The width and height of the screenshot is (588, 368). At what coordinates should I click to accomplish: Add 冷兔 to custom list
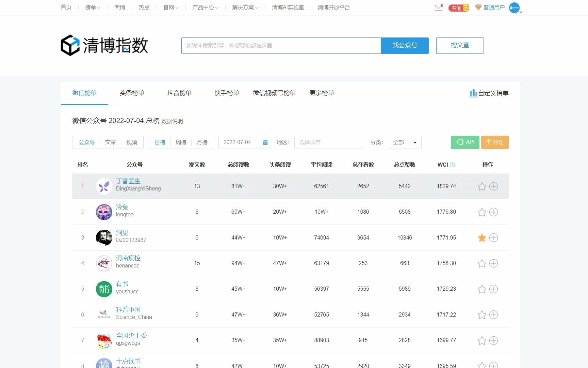click(493, 212)
